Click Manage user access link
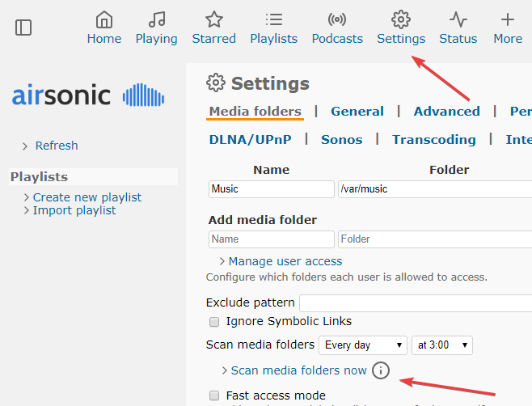This screenshot has height=406, width=532. pyautogui.click(x=285, y=261)
